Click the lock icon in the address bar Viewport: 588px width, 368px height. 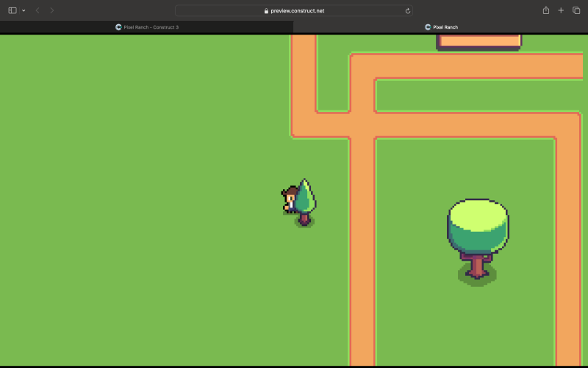click(266, 11)
